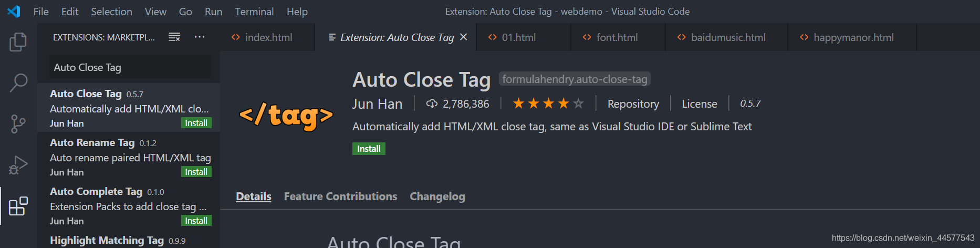Switch to the happymanor.html tab
980x248 pixels.
tap(852, 37)
